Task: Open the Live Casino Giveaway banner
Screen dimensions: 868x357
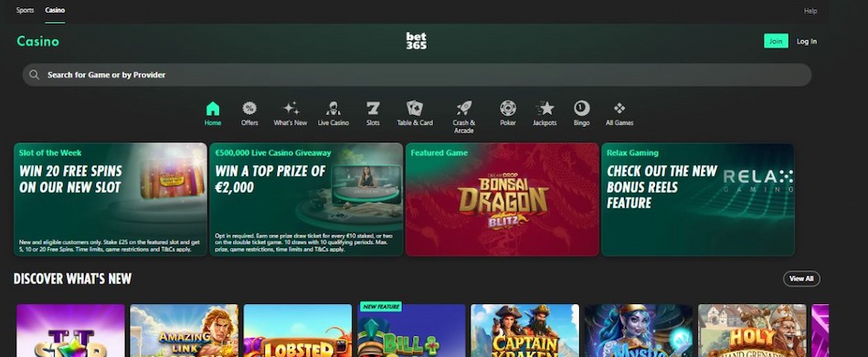Action: pyautogui.click(x=306, y=199)
